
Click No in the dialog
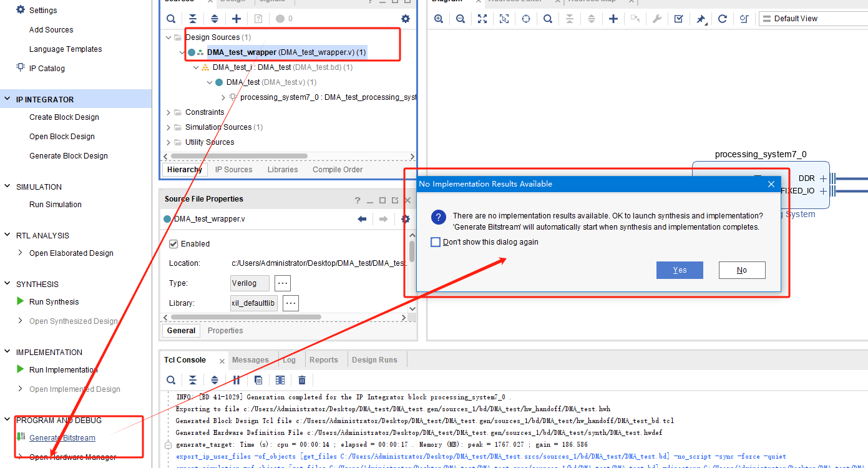[742, 270]
